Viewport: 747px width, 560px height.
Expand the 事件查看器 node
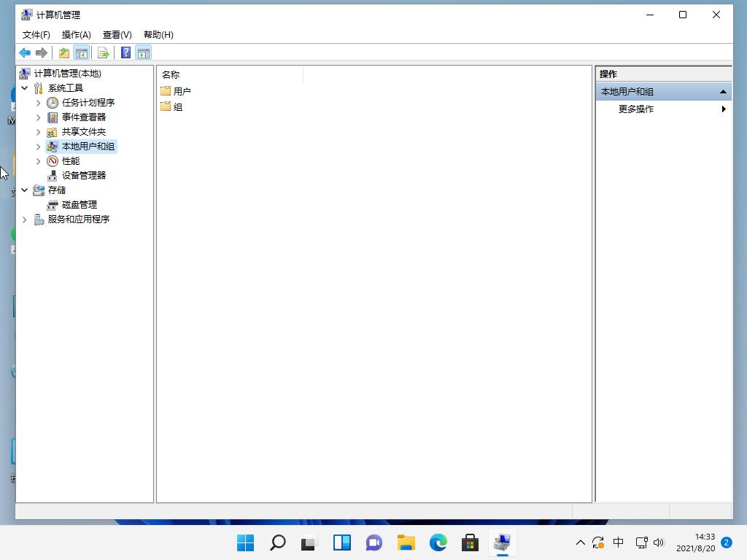pyautogui.click(x=38, y=117)
